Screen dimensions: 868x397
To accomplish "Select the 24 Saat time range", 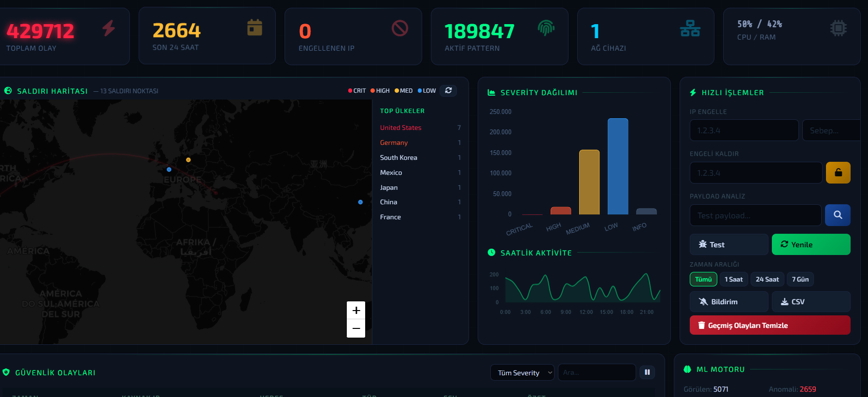I will pyautogui.click(x=767, y=279).
